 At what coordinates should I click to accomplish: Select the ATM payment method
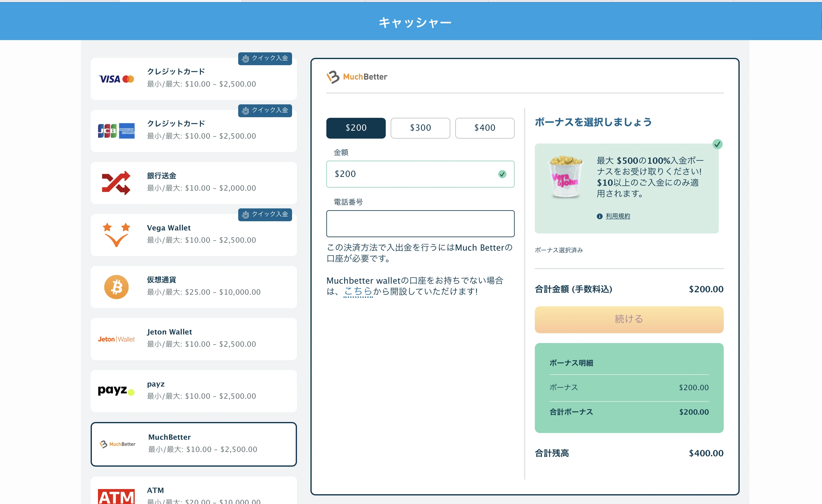[x=193, y=490]
